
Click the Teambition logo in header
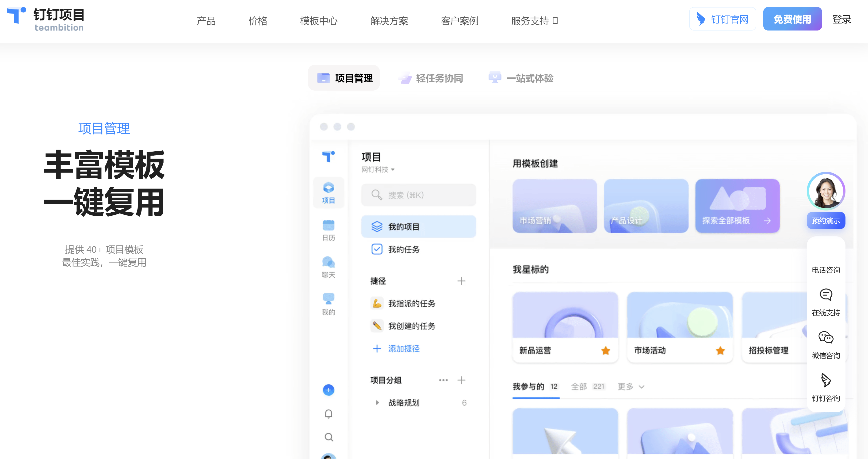click(x=46, y=19)
